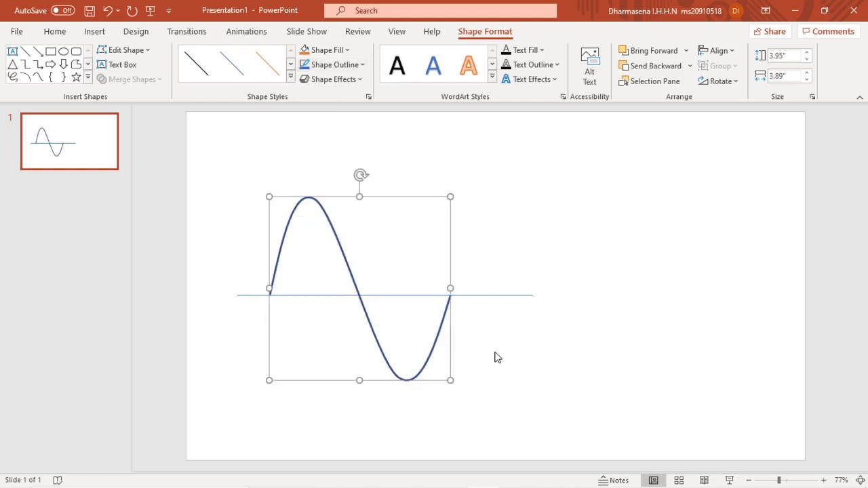Click the Redo icon
The image size is (868, 488).
[x=132, y=10]
